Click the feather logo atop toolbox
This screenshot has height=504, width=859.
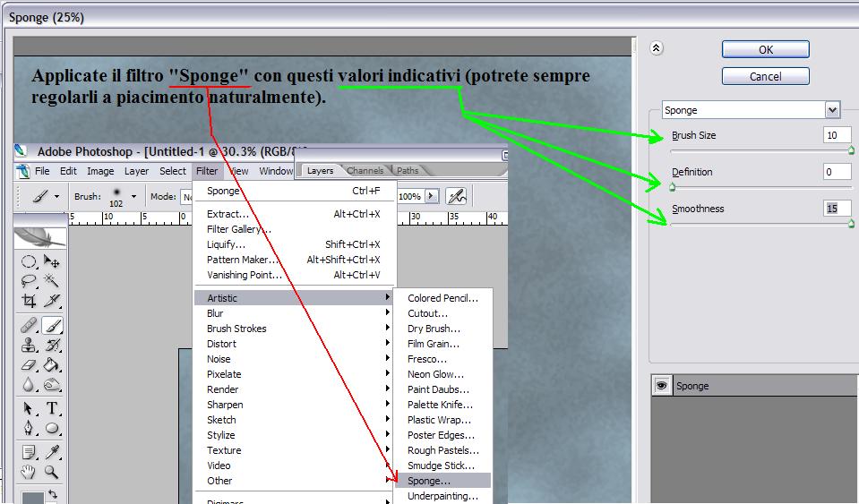tap(40, 237)
